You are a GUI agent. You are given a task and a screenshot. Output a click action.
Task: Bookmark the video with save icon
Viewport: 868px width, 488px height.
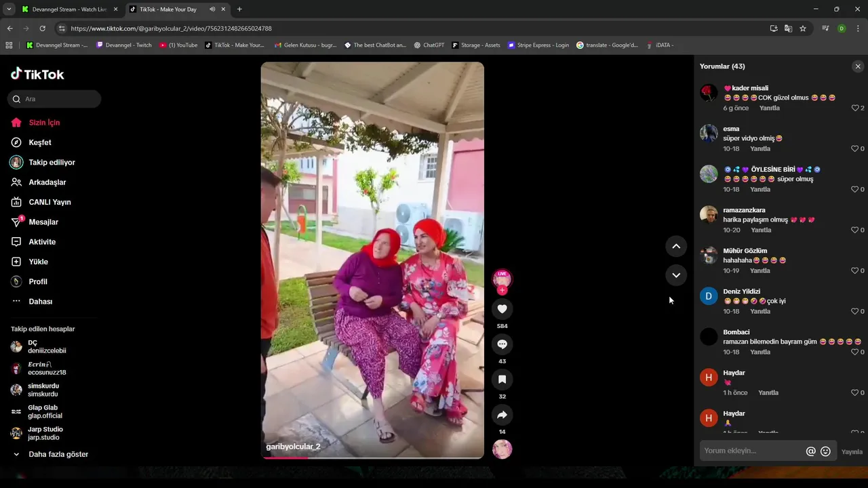tap(502, 380)
